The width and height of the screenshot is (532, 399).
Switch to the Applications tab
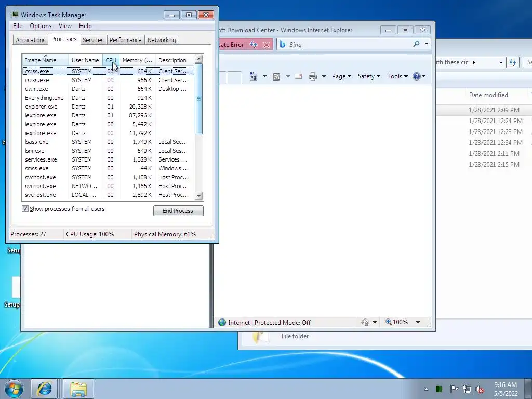(x=31, y=40)
